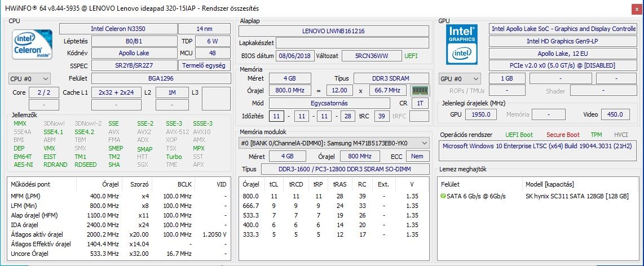Click the BIOS version 5RCN36WW field
Viewport: 644px width, 266px height.
tap(372, 56)
